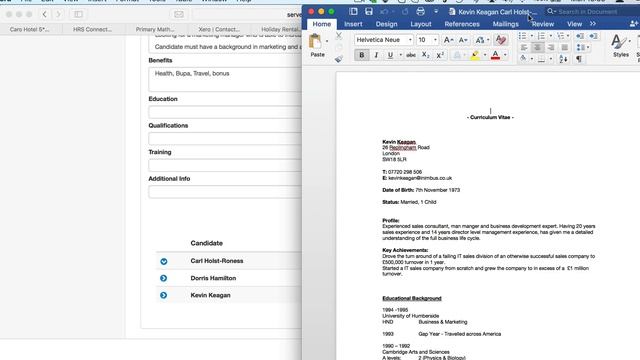Screen dimensions: 640x360
Task: Expand Dorris Hamilton candidate row arrow
Action: (x=164, y=278)
